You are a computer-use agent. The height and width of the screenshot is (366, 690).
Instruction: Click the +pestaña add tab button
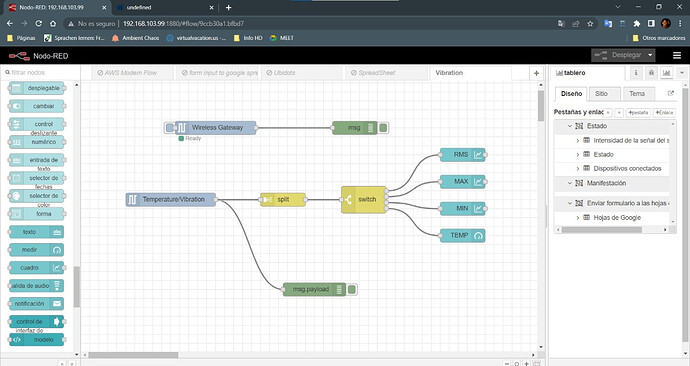click(x=638, y=113)
